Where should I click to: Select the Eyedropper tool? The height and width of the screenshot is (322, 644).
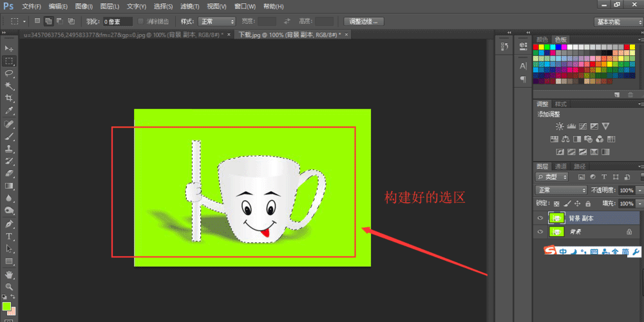click(x=9, y=111)
